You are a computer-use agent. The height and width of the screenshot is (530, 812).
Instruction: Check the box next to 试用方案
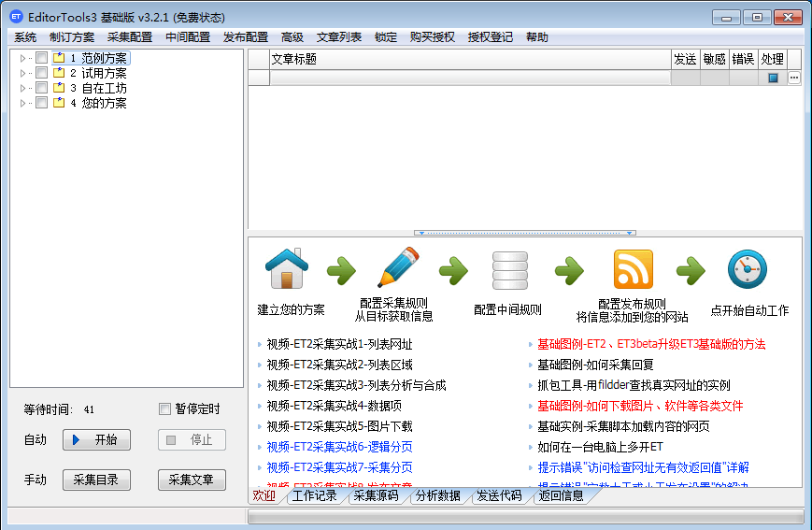[x=41, y=73]
